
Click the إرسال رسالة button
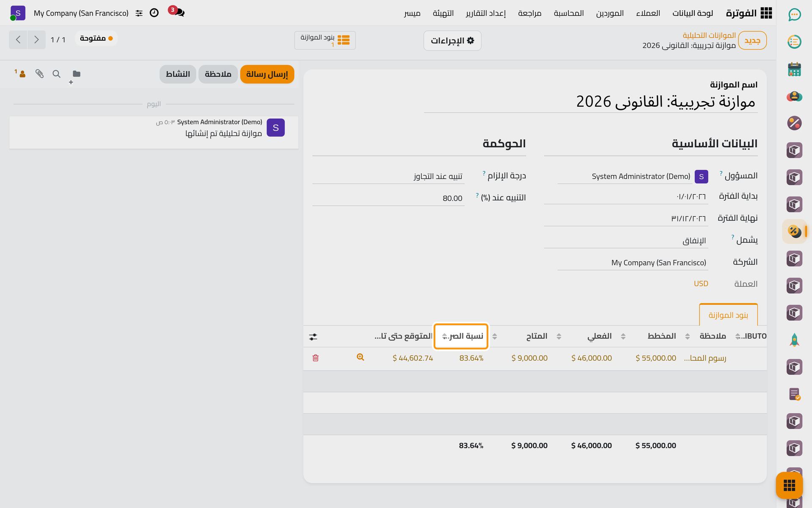pos(267,74)
